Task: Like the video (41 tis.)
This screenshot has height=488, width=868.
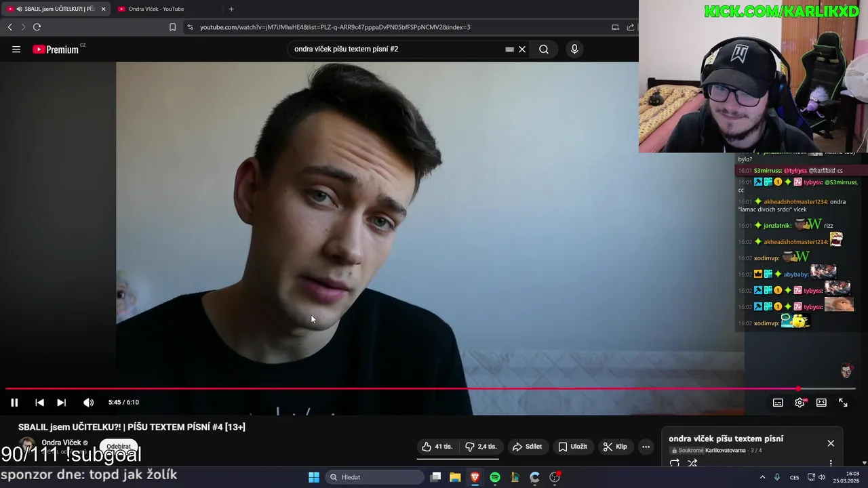Action: point(437,447)
